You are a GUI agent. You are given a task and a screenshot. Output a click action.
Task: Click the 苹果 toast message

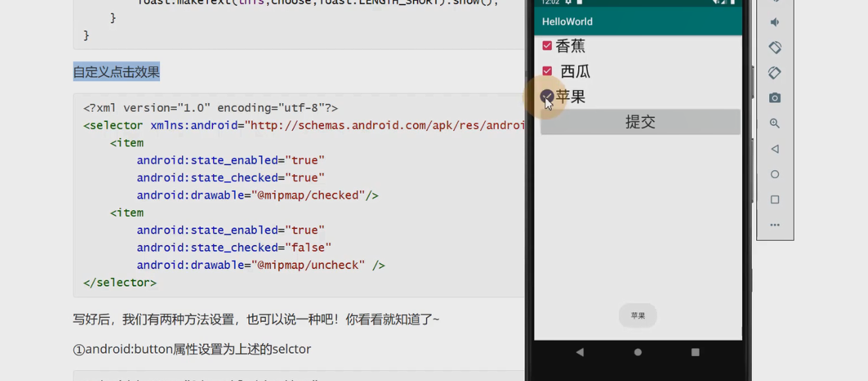click(638, 316)
